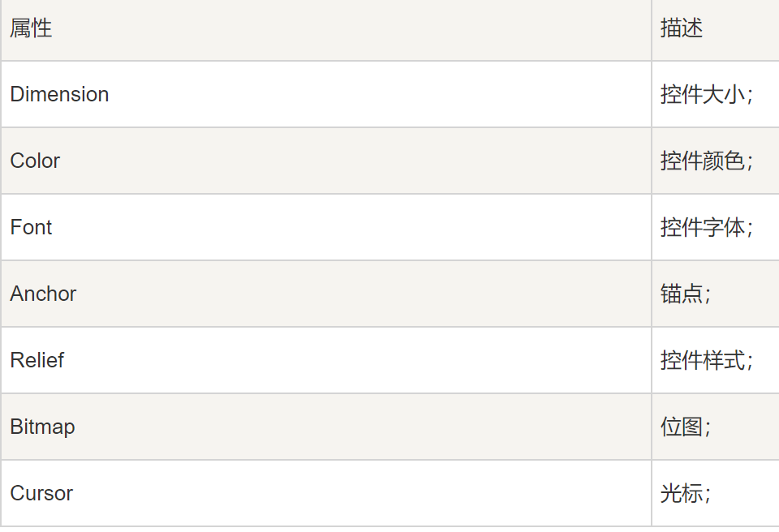Click empty space in Relief row
Viewport: 779px width, 532px height.
pos(358,361)
